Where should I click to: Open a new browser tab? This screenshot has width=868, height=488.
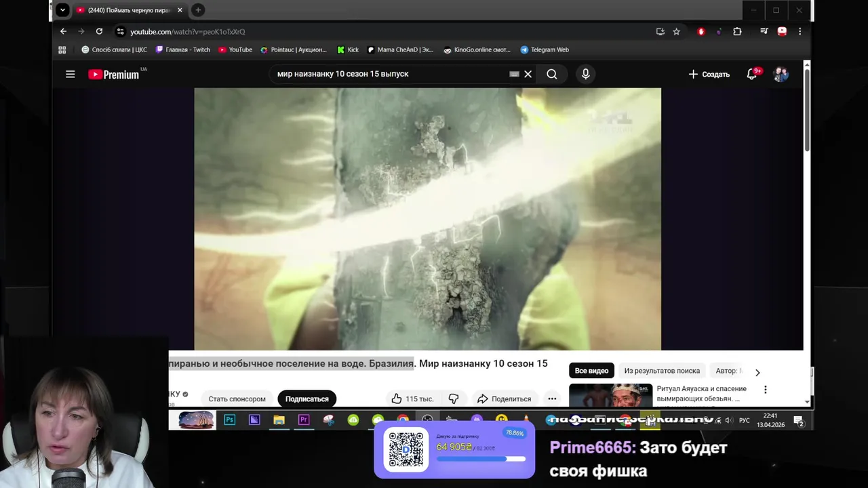point(198,10)
